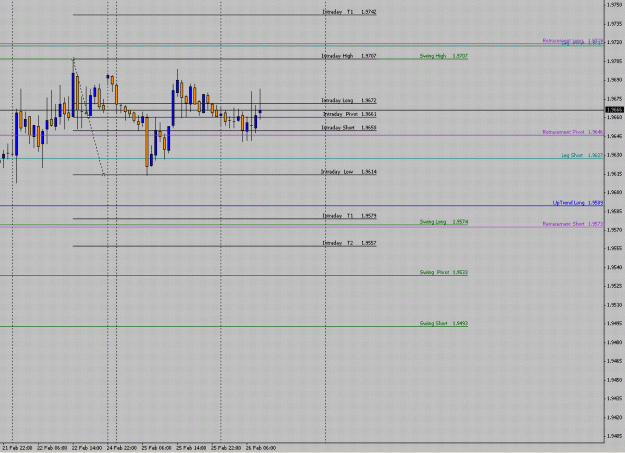Click the Retracement Pivot 1.9646 label

click(573, 132)
